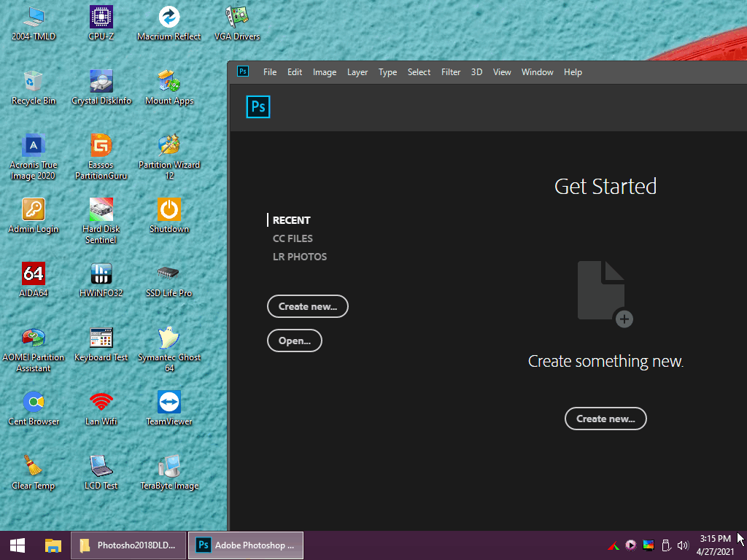Click Create new... below Create something new
The width and height of the screenshot is (747, 560).
(x=605, y=419)
